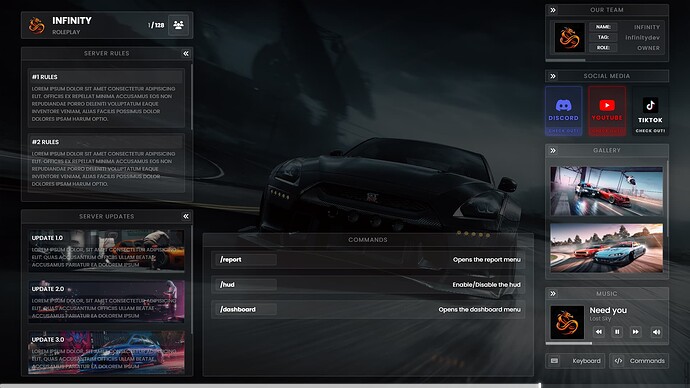Collapse the Server Rules panel
This screenshot has width=690, height=388.
pyautogui.click(x=186, y=53)
